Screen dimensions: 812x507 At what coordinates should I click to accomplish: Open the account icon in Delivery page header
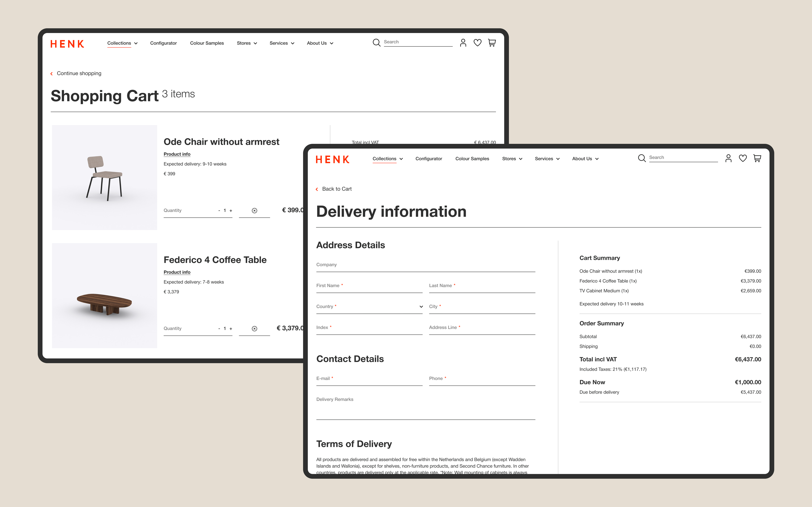(x=728, y=158)
